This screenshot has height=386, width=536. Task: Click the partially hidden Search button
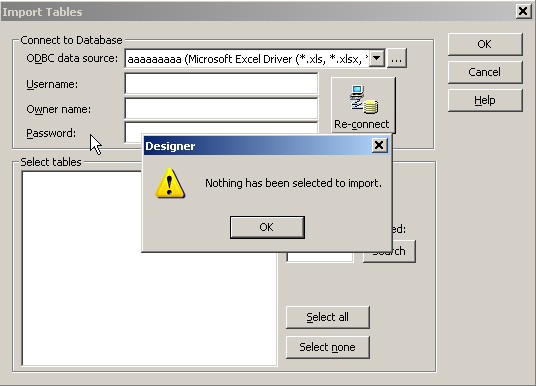(x=404, y=252)
